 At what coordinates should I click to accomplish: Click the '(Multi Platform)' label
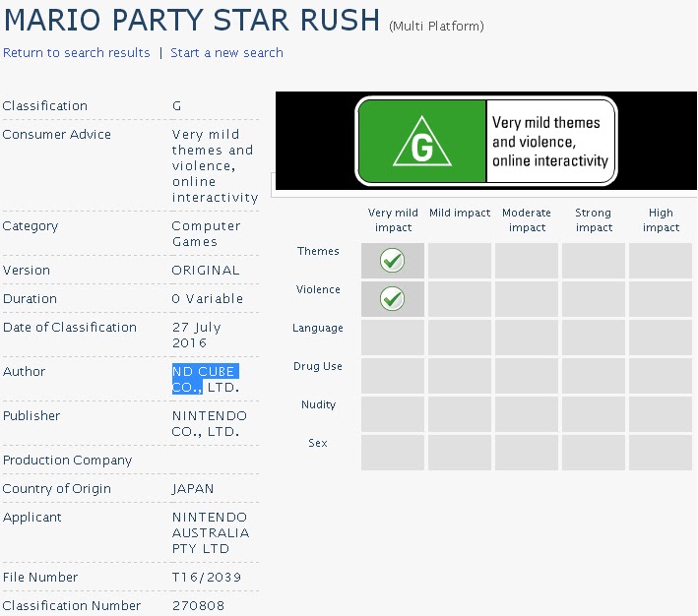(x=436, y=27)
